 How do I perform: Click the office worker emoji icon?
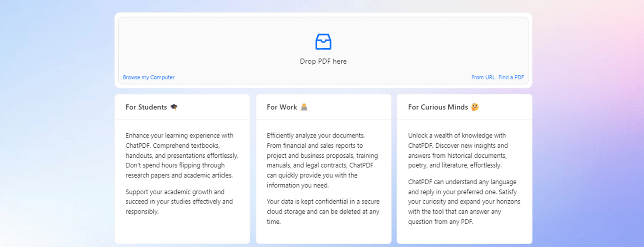(x=304, y=107)
